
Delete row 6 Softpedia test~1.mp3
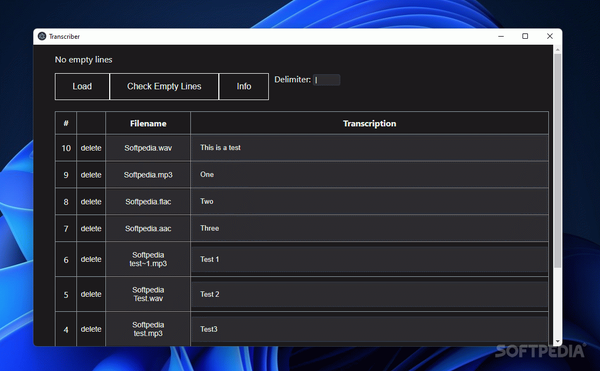[91, 259]
